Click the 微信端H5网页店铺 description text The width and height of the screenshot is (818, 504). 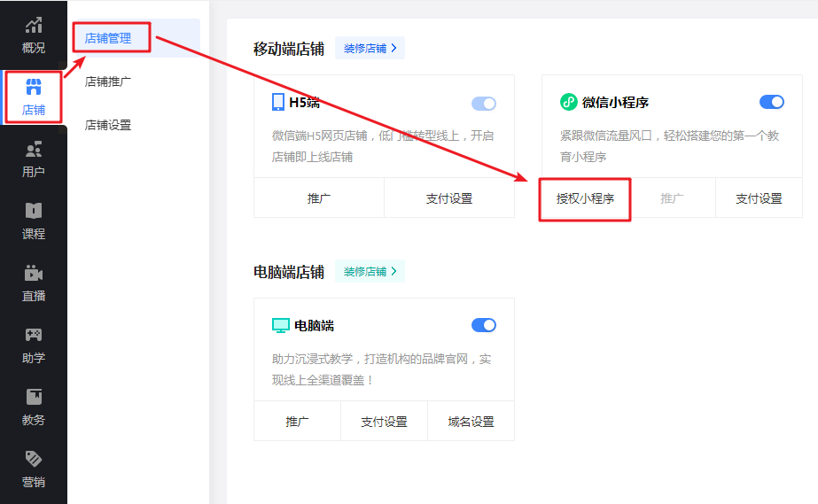(382, 146)
